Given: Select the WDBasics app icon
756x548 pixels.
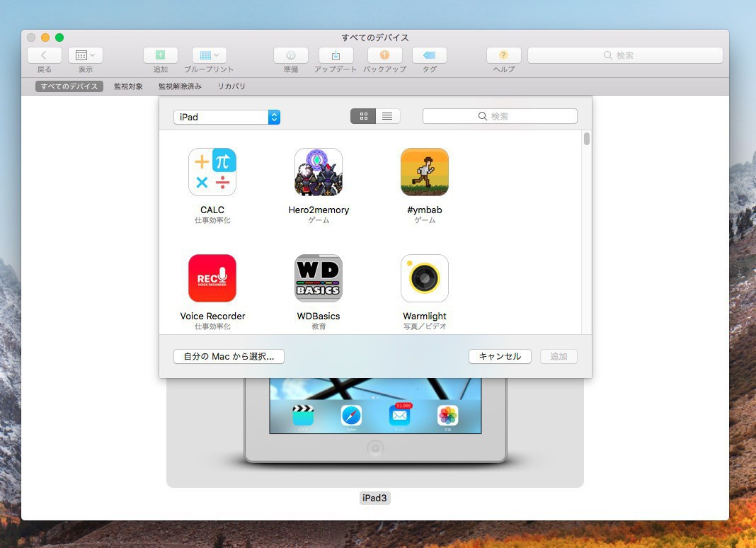Looking at the screenshot, I should click(319, 278).
